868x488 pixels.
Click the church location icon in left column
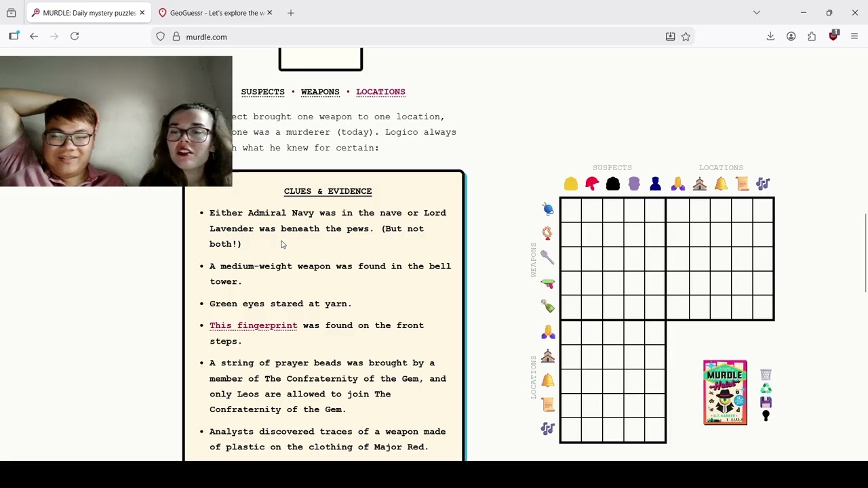[x=548, y=356]
